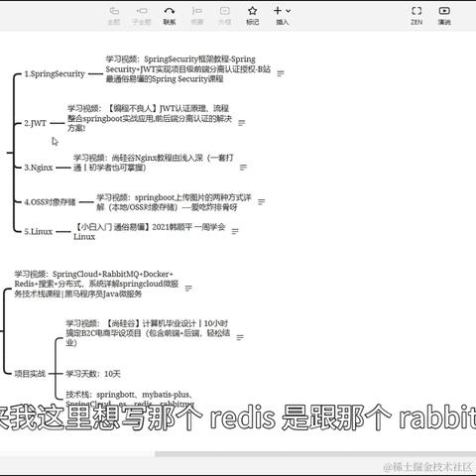476x476 pixels.
Task: Start 演说 (Pitch) presentation mode
Action: 444,16
